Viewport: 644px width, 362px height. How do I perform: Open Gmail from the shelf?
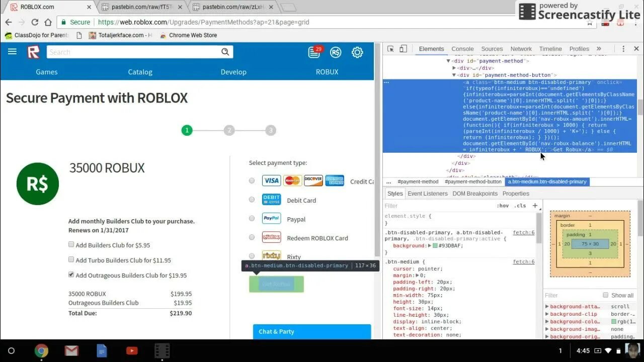(x=71, y=350)
